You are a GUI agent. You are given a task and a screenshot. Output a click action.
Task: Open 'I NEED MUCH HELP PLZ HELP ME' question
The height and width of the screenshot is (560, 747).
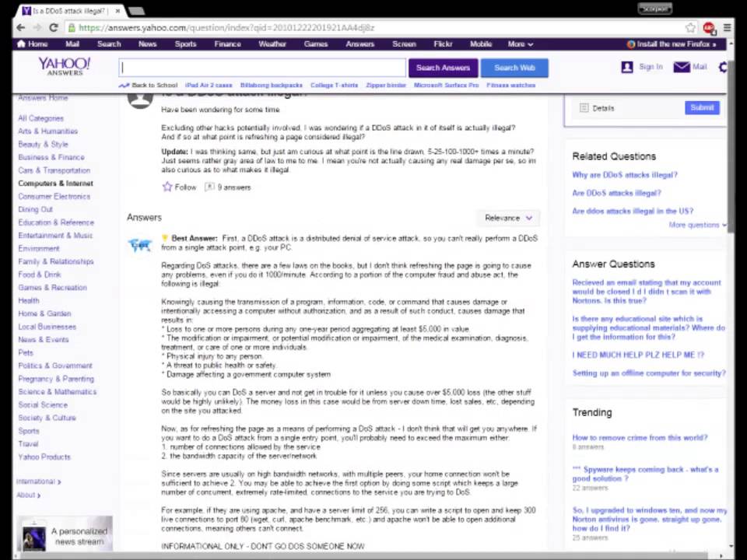[x=638, y=355]
